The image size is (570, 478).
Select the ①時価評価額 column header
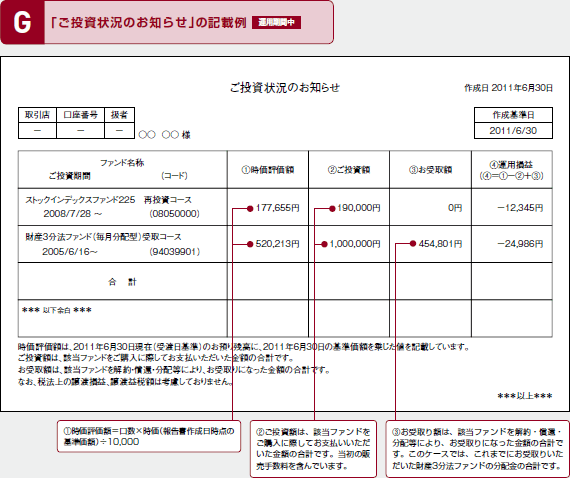[268, 170]
